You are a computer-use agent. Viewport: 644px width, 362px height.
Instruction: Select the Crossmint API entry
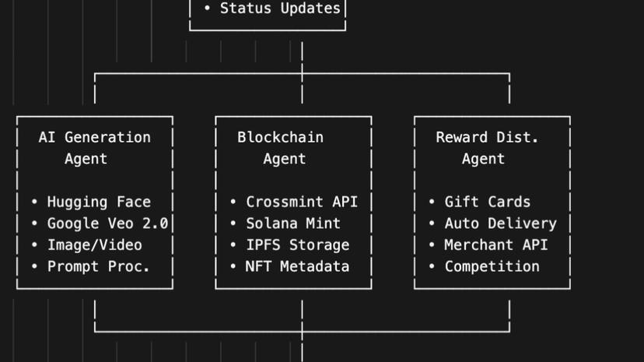302,202
